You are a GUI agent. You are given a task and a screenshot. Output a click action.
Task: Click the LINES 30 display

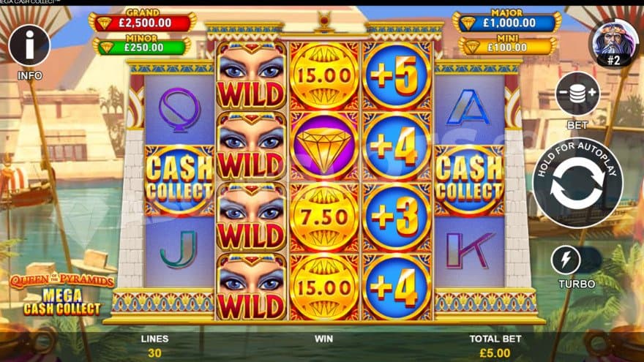point(155,346)
